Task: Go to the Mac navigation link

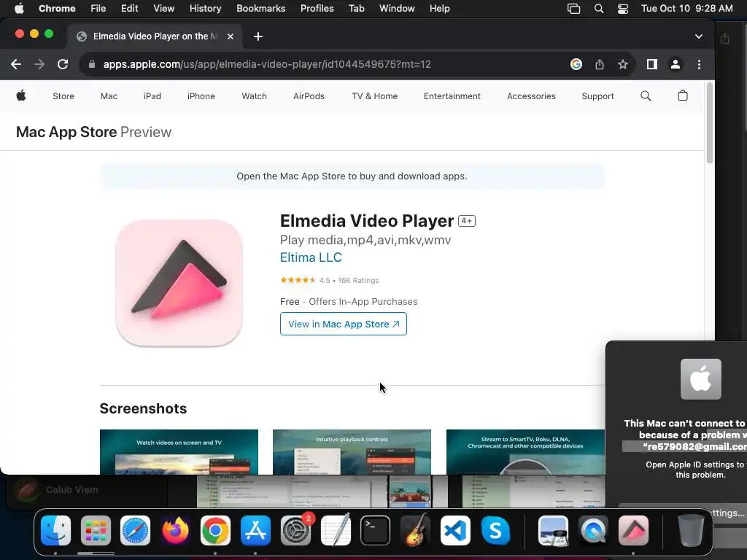Action: click(109, 96)
